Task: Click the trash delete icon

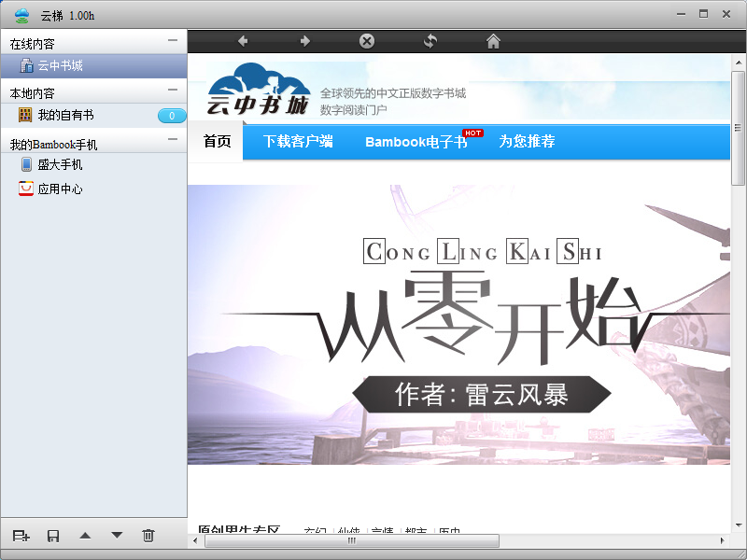Action: point(148,535)
